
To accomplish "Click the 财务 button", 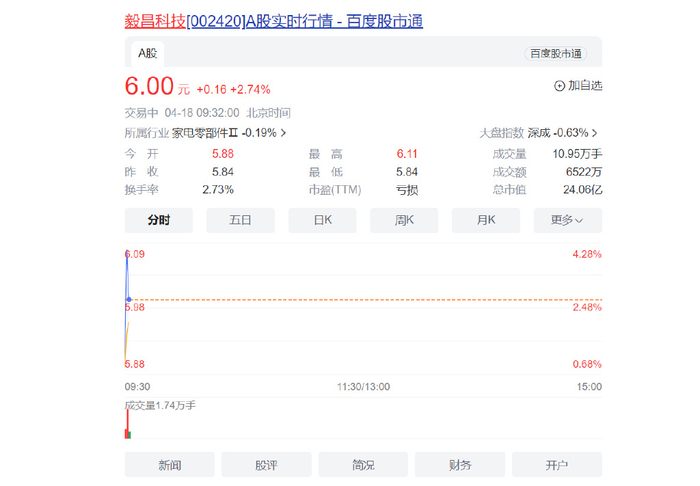I will coord(460,465).
